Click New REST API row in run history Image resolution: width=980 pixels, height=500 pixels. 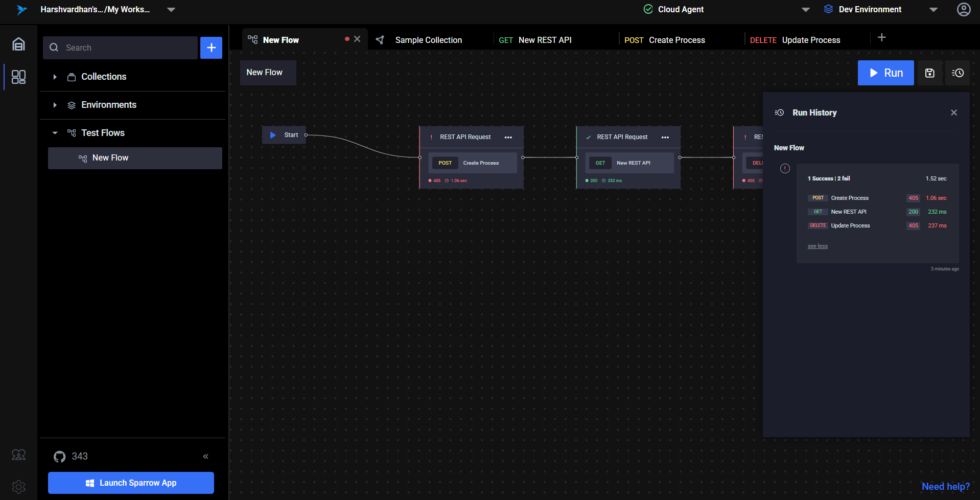(877, 212)
